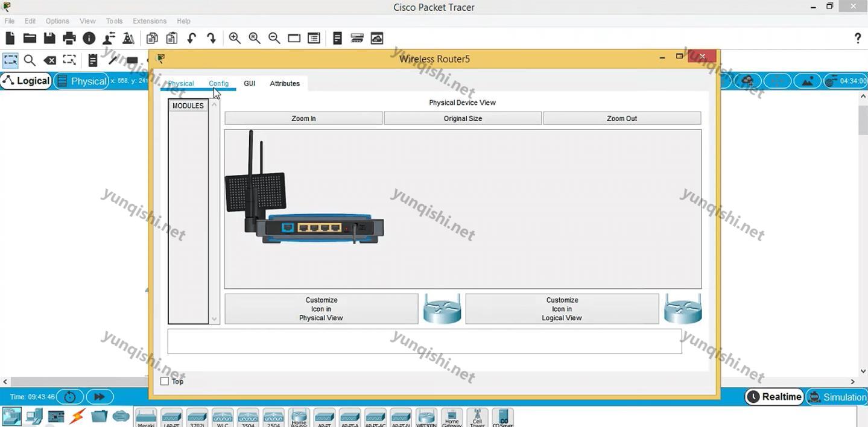Save the network with the floppy icon

49,38
